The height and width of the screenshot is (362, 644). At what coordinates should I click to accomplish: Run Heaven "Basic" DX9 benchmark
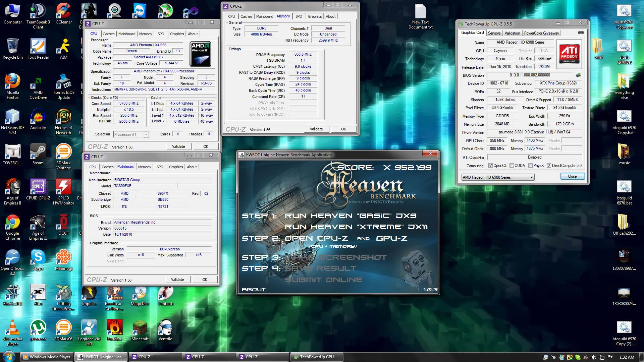(x=350, y=216)
